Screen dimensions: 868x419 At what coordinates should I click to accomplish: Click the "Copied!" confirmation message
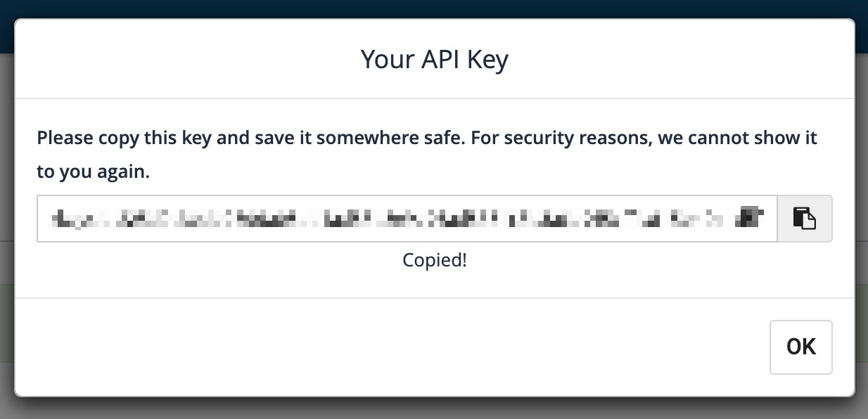pos(434,260)
